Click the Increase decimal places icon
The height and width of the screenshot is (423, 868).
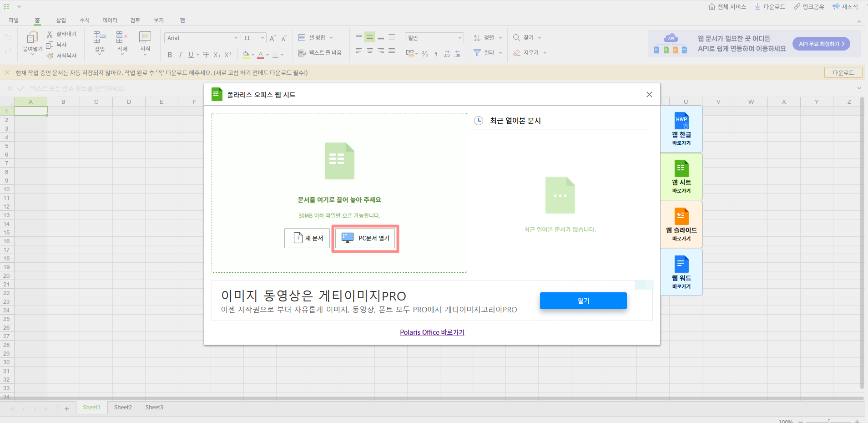447,54
